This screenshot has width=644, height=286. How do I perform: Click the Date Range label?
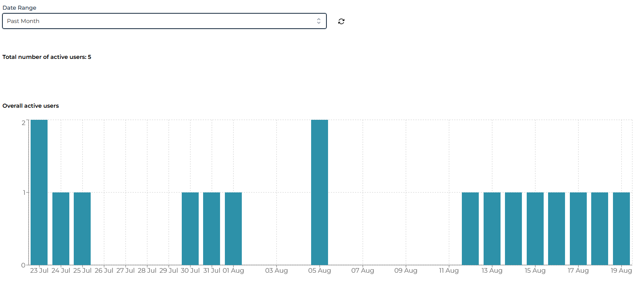pyautogui.click(x=19, y=8)
